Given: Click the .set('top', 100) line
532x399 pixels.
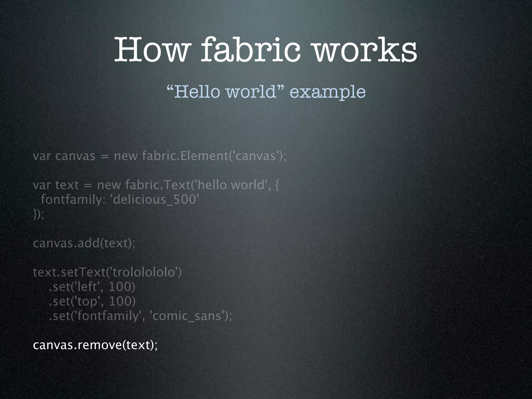Looking at the screenshot, I should [x=92, y=301].
